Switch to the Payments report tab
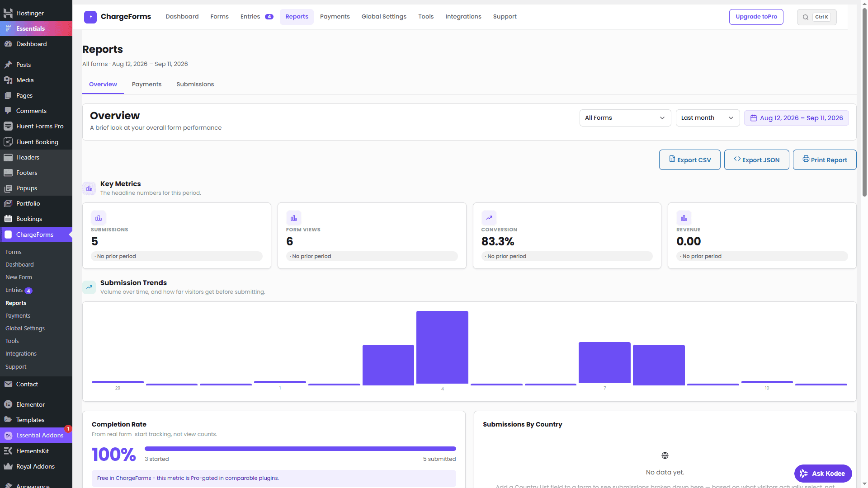Image resolution: width=868 pixels, height=488 pixels. coord(146,84)
